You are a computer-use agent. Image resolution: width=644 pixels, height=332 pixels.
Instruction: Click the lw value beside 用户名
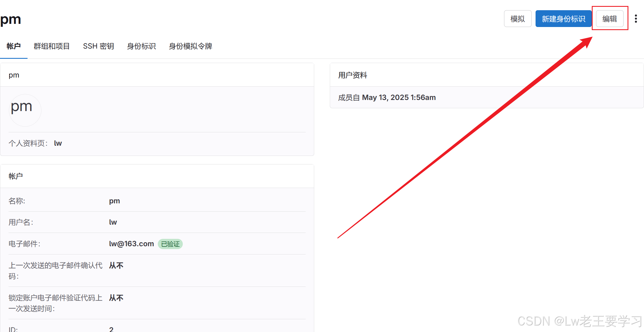click(x=113, y=222)
